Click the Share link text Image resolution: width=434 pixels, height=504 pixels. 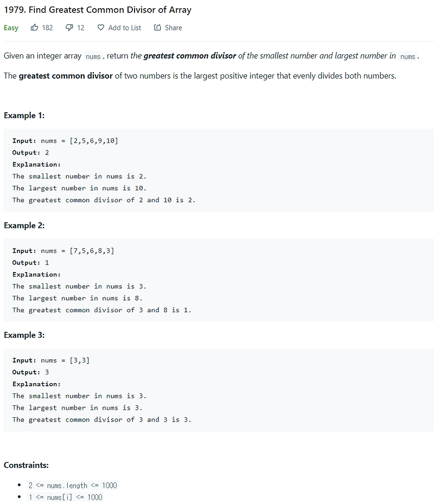(173, 28)
